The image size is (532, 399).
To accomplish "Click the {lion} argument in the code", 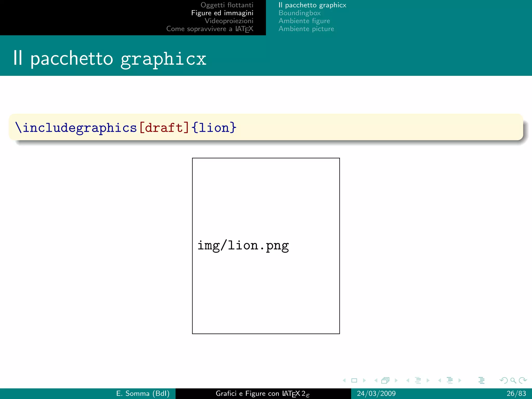I will point(214,128).
